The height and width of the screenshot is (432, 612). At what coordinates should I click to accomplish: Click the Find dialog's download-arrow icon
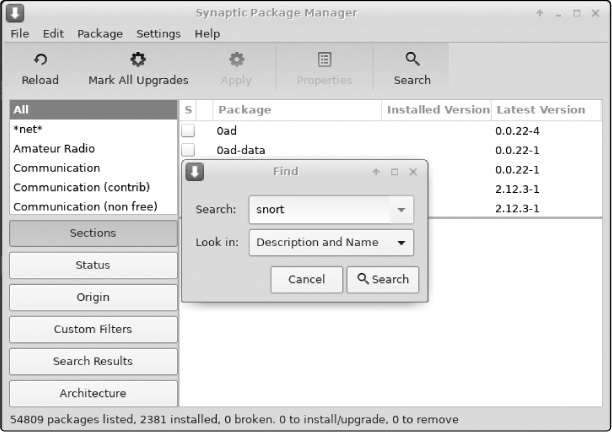pos(195,172)
